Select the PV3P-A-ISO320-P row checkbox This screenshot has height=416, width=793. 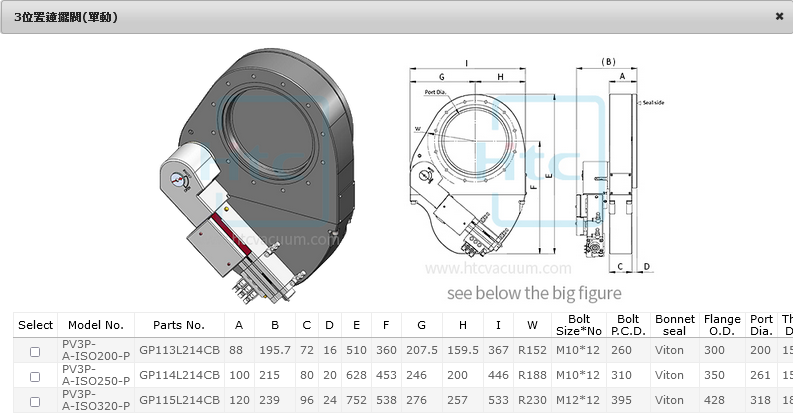point(35,402)
